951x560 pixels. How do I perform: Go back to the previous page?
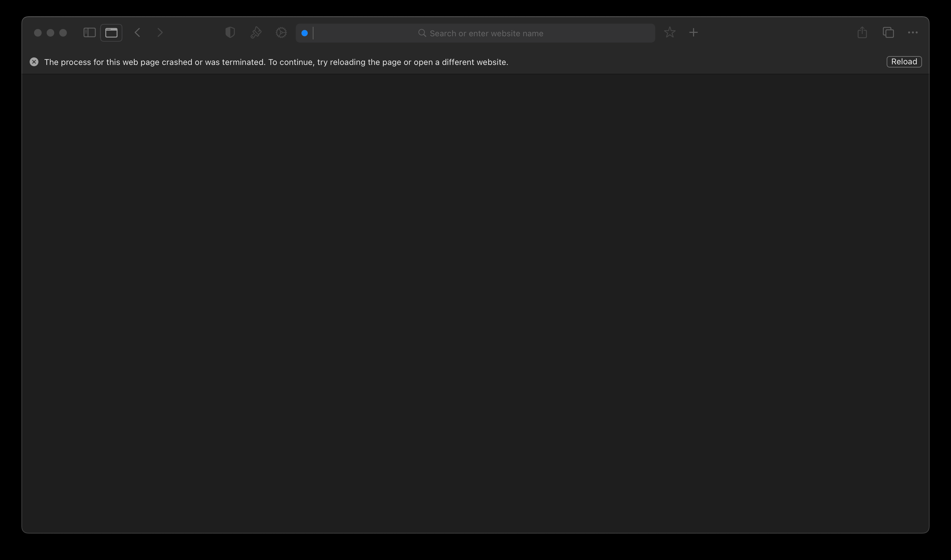click(137, 33)
